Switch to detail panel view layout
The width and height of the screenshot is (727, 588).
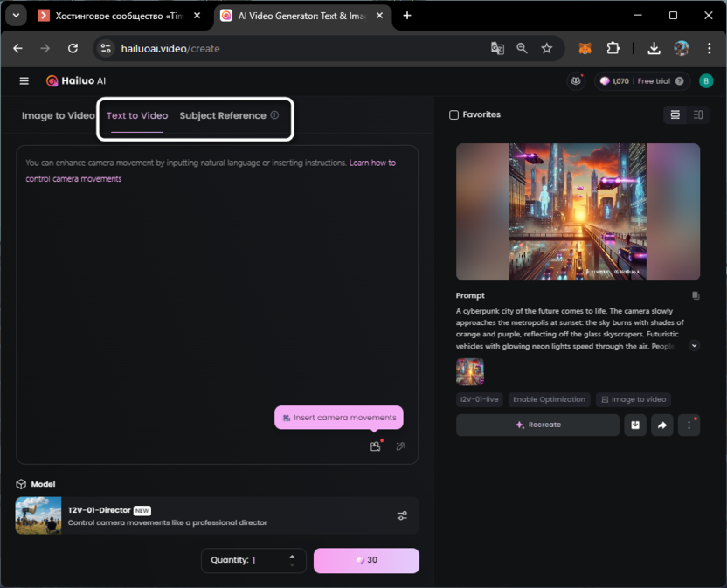point(698,114)
